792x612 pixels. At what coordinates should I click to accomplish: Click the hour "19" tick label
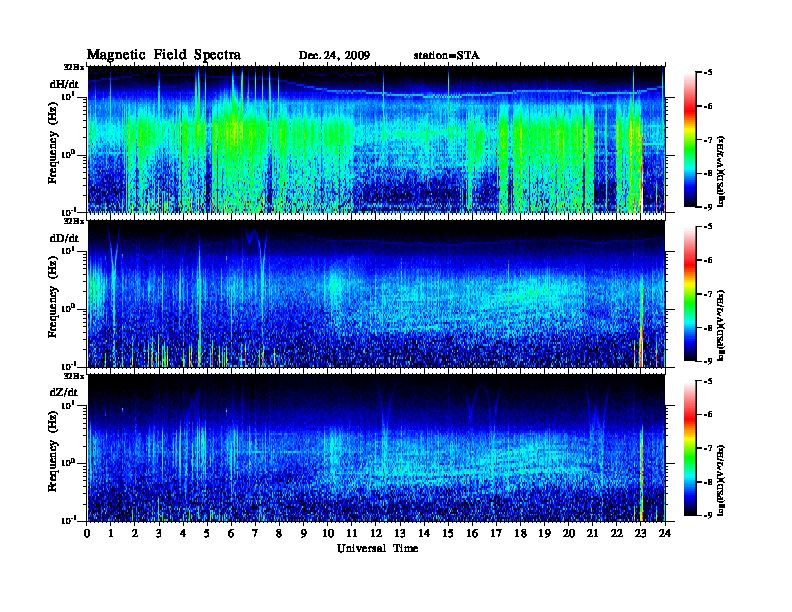[545, 534]
